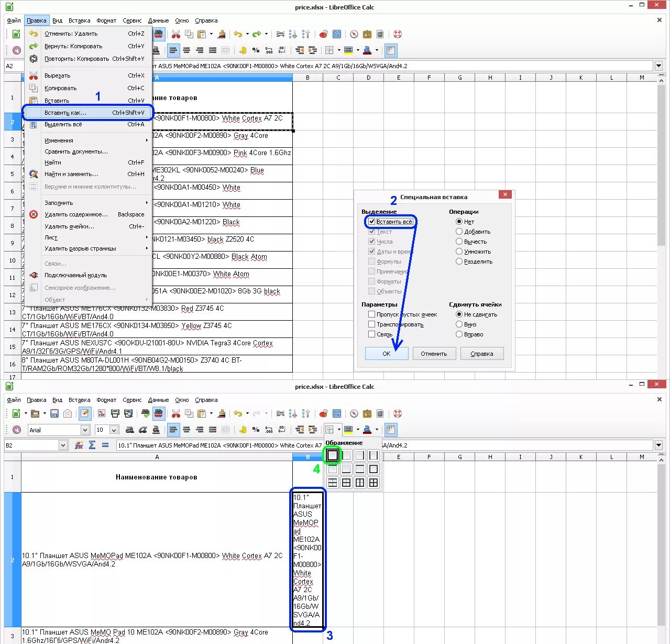Image resolution: width=670 pixels, height=644 pixels.
Task: Click Справка button in paste dialog
Action: [x=482, y=354]
